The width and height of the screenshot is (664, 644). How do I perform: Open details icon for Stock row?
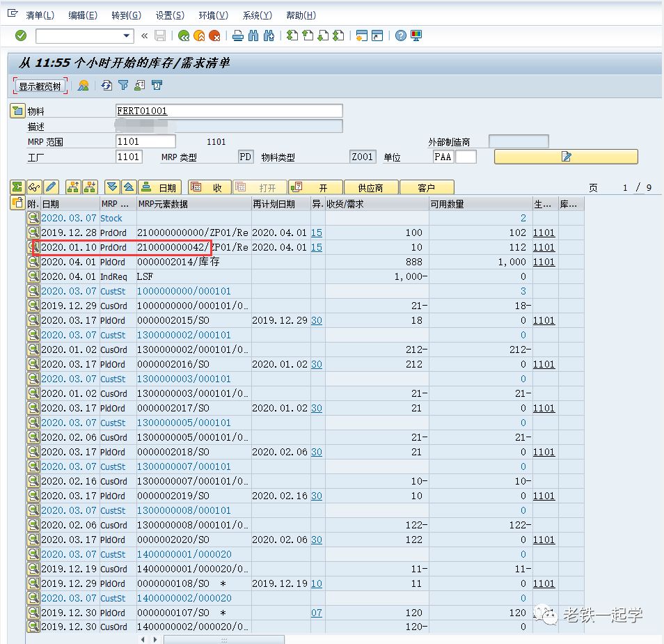tap(33, 218)
